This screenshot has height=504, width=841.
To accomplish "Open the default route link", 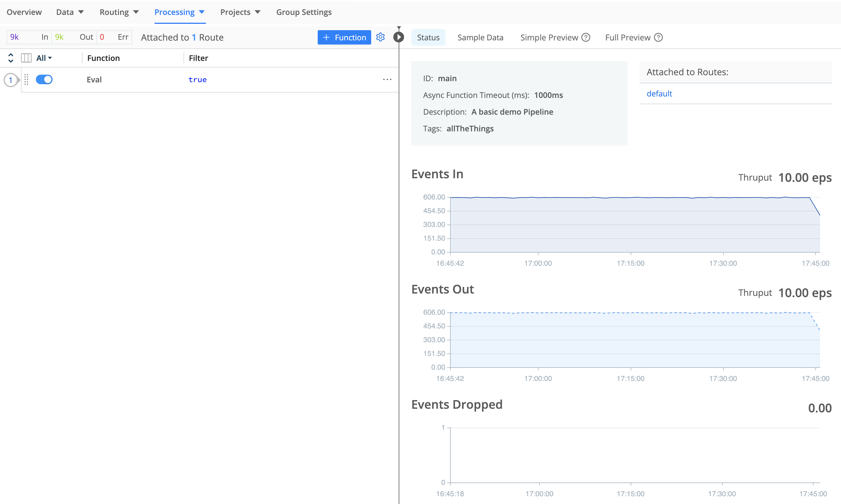I will click(x=659, y=94).
